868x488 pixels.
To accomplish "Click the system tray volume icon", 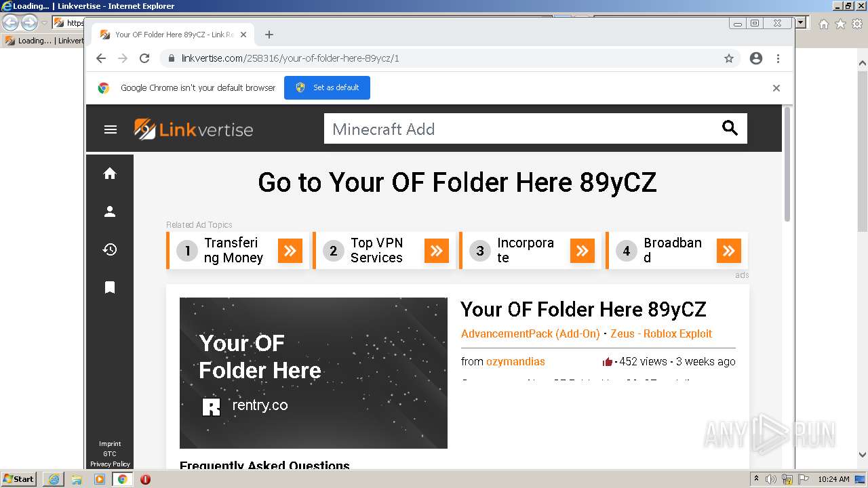I will click(771, 479).
